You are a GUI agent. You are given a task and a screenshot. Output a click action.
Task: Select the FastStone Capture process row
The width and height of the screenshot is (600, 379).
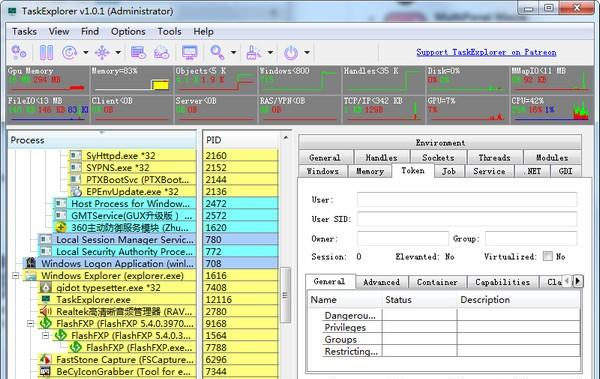point(116,359)
